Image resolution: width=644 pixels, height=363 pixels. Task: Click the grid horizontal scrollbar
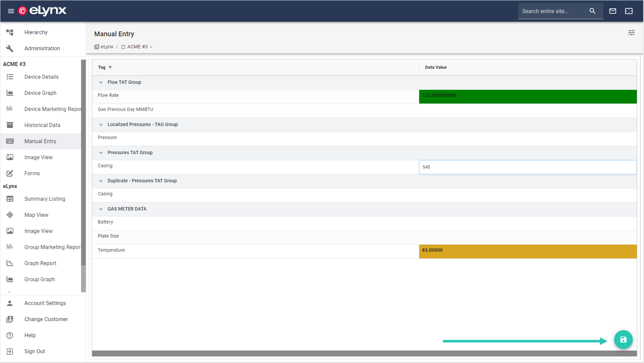point(364,354)
